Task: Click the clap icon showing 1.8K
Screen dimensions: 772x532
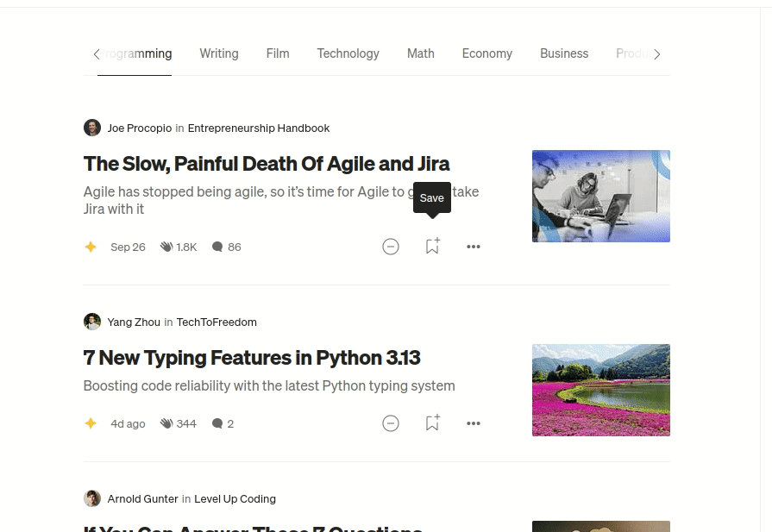Action: pyautogui.click(x=166, y=247)
